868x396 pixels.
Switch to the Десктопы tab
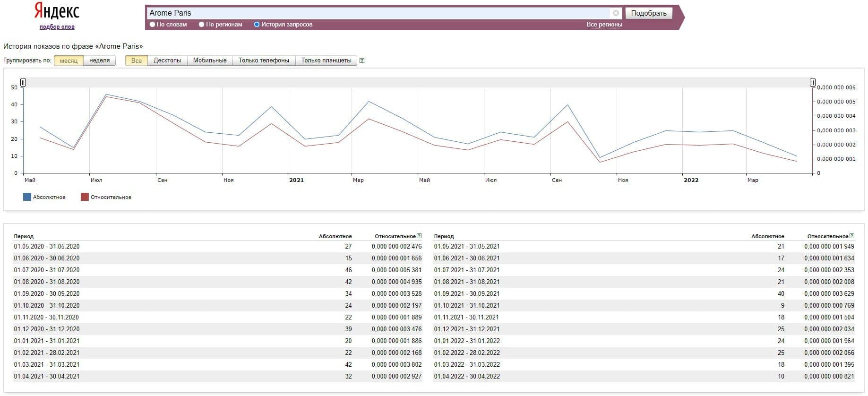[x=167, y=60]
